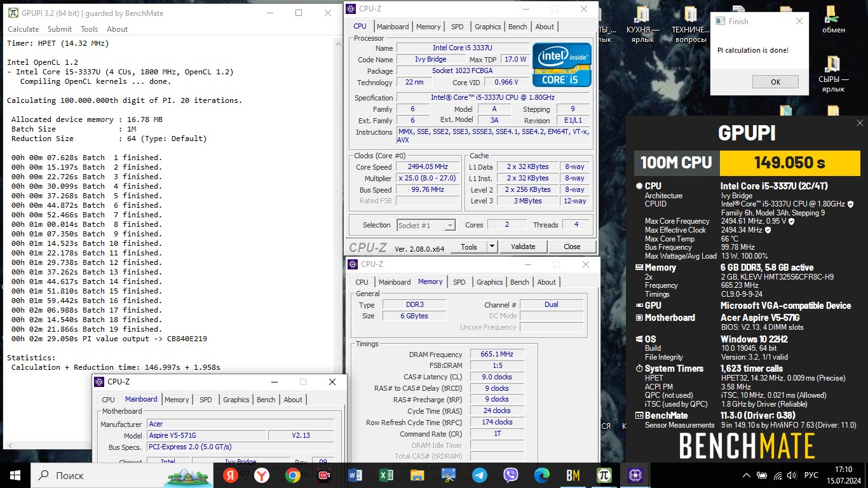Select CPU tab in CPU-Z Mainboard window
868x488 pixels.
109,400
